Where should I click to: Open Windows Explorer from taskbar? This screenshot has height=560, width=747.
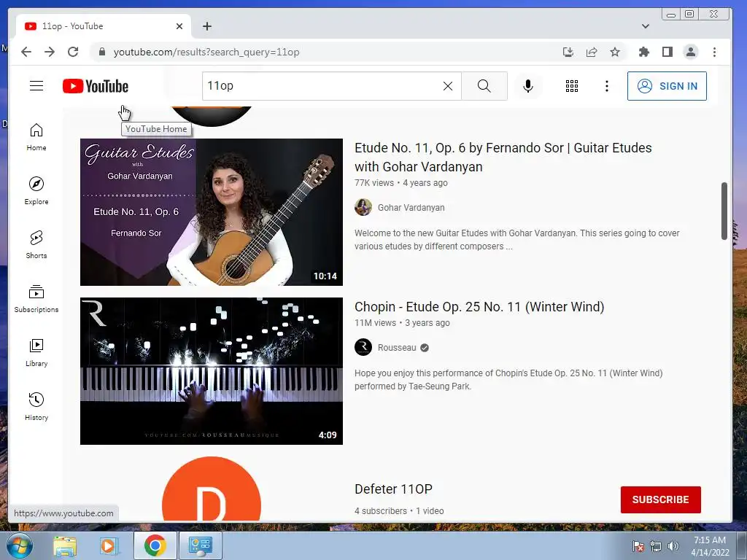tap(65, 545)
